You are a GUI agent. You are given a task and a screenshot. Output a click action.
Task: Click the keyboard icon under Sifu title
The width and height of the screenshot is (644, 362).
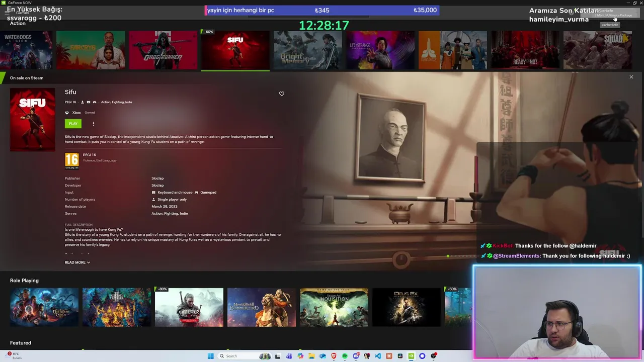pos(89,102)
